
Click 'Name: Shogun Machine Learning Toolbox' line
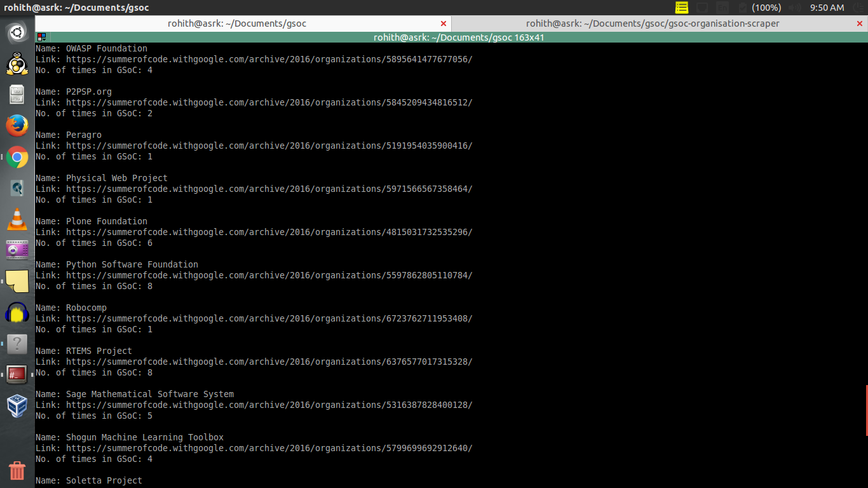pyautogui.click(x=130, y=437)
